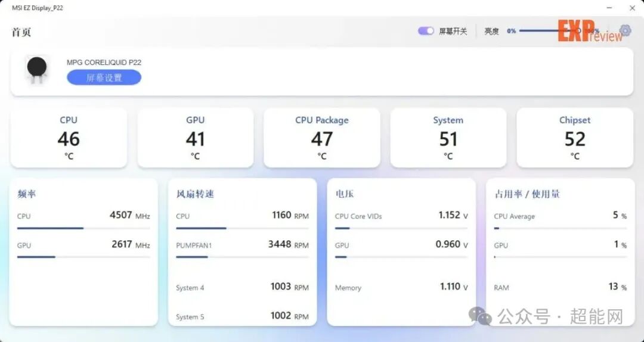
Task: Click the 占用率 / 使用量 panel title
Action: click(x=527, y=194)
